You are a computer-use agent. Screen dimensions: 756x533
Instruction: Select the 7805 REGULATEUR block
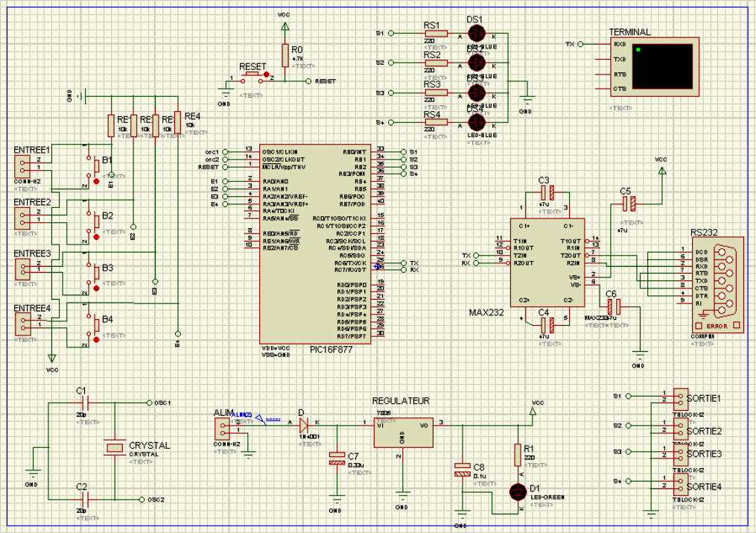403,432
